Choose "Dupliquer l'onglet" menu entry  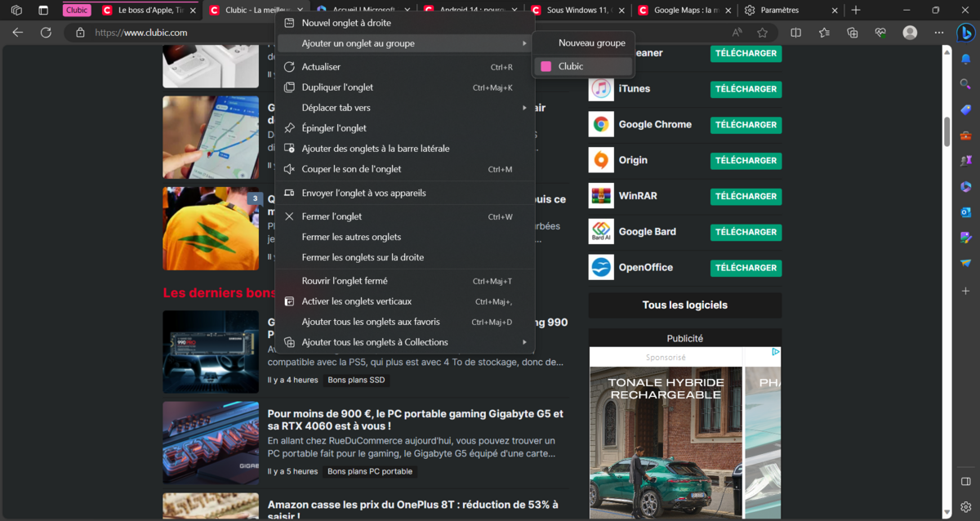point(405,87)
